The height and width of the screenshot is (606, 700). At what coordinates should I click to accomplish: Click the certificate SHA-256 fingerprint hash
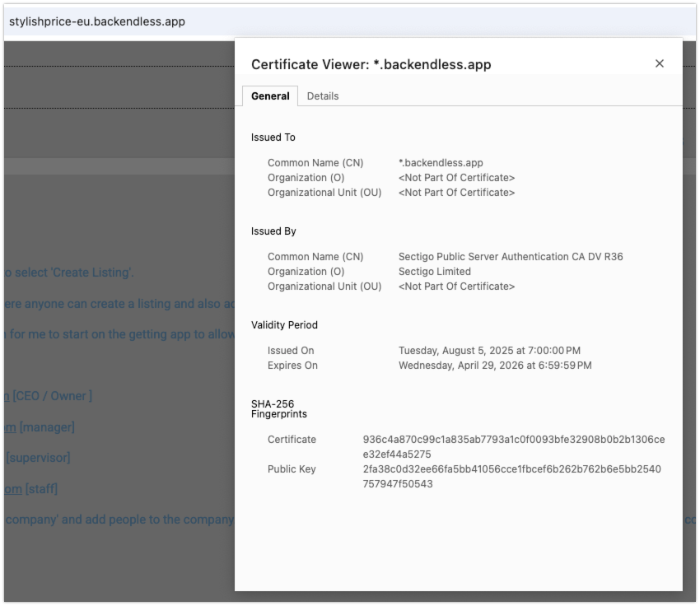tap(513, 447)
